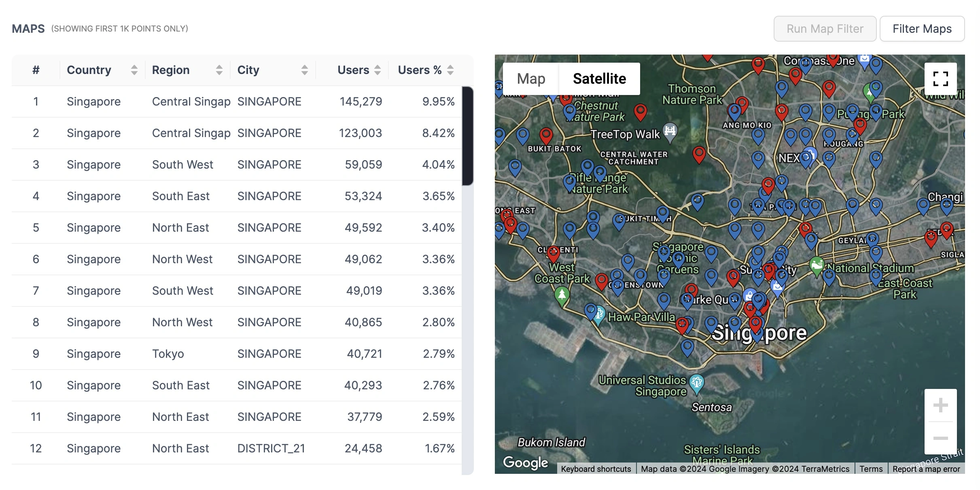
Task: Click Report a map error link
Action: point(926,469)
